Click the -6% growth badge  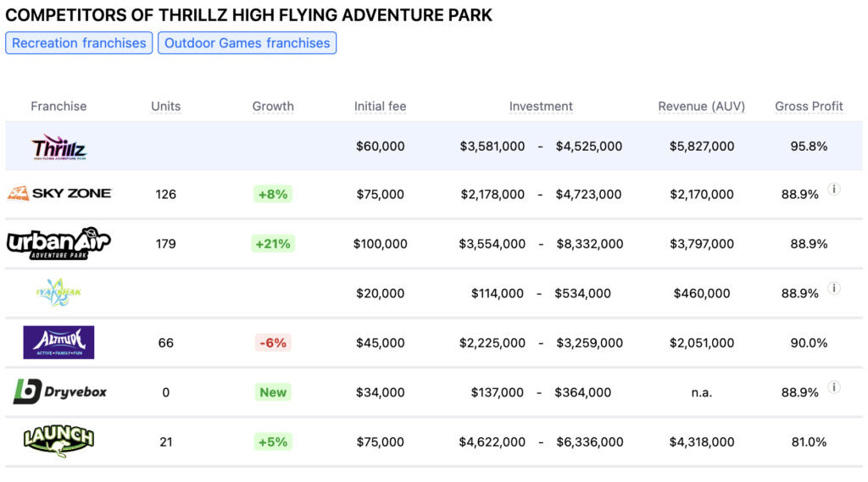(273, 342)
